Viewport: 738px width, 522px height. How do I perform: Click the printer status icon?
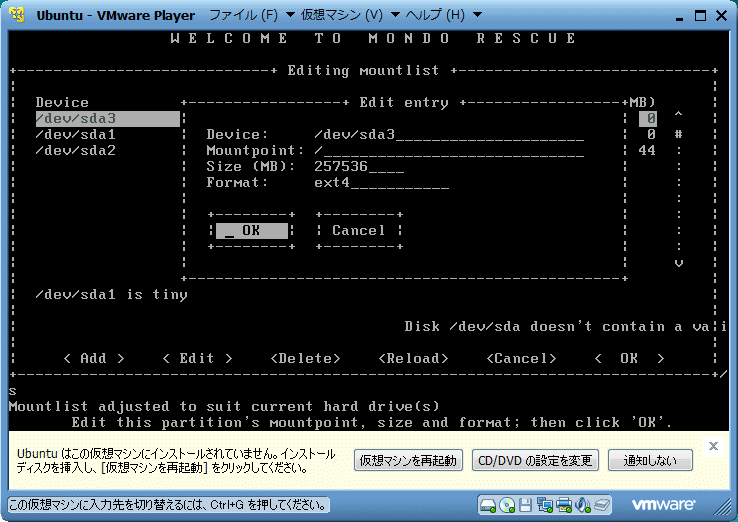(564, 503)
